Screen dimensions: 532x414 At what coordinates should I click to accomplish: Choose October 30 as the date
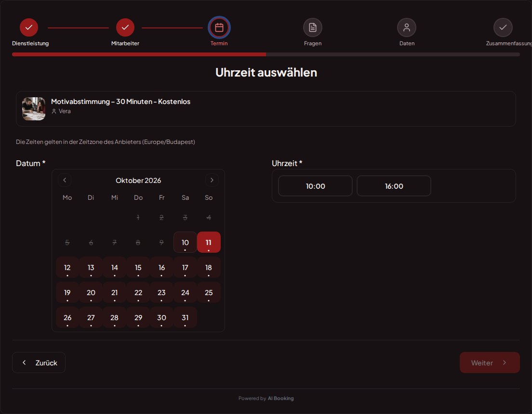click(x=161, y=318)
